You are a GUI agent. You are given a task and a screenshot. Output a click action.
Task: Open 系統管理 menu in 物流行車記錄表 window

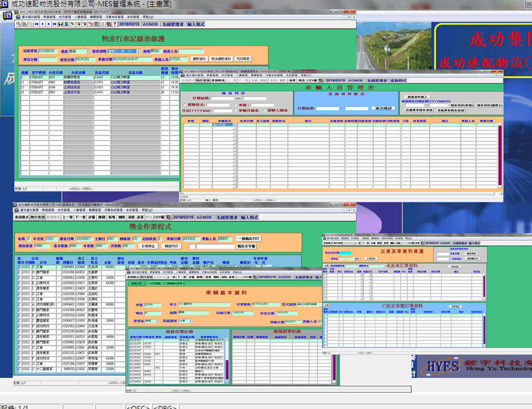[x=133, y=17]
